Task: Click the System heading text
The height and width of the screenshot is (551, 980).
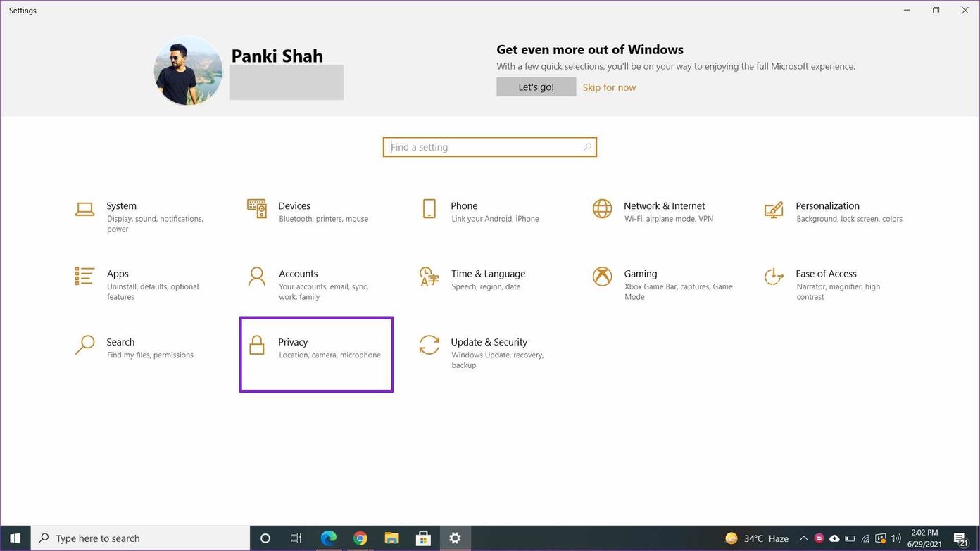Action: (121, 205)
